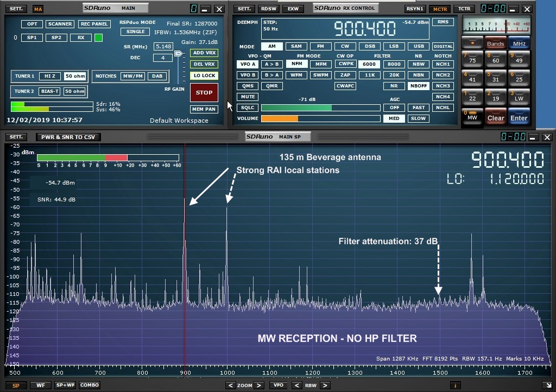Click zoom-in arrow right of ZOOM
Image resolution: width=556 pixels, height=392 pixels.
coord(259,385)
